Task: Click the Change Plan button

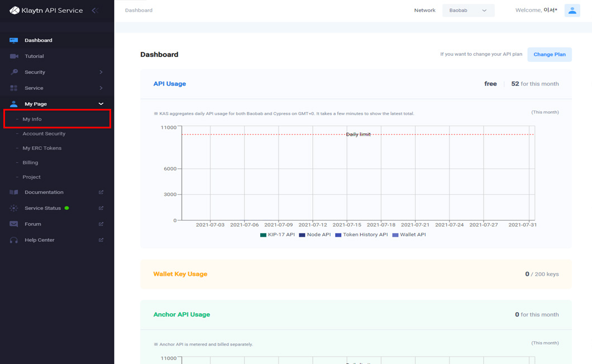Action: pos(550,54)
